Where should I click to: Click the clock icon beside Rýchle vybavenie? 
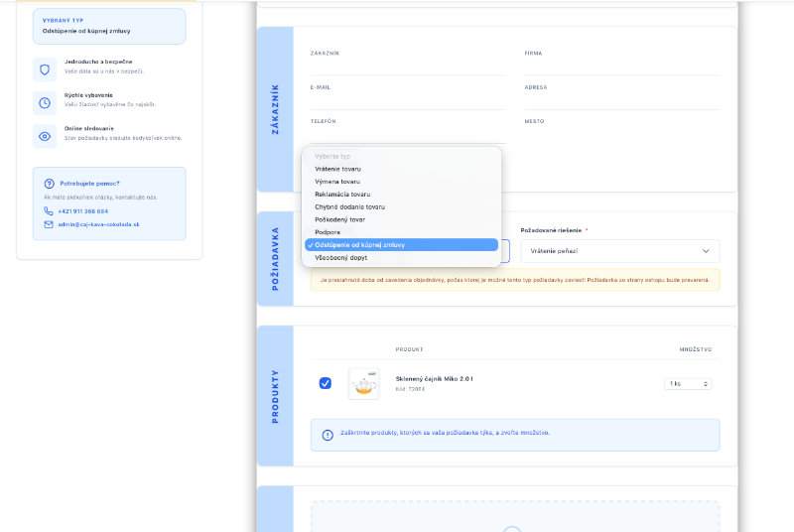pyautogui.click(x=45, y=103)
